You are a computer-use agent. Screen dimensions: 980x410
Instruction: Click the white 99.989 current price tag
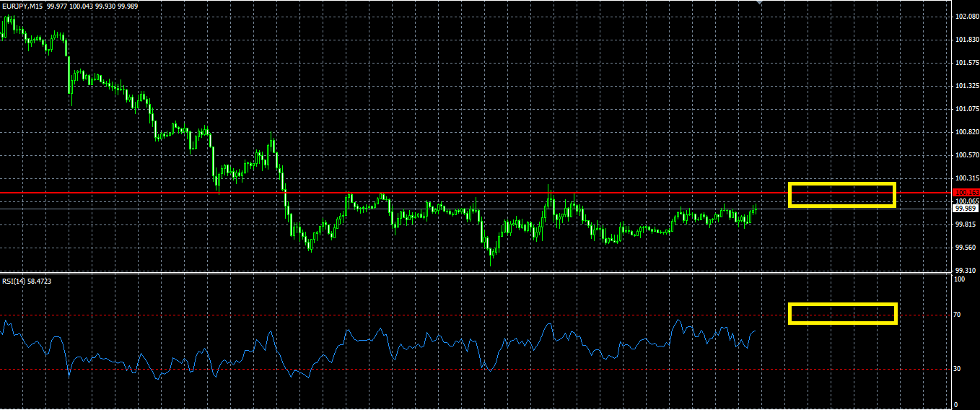tap(966, 208)
